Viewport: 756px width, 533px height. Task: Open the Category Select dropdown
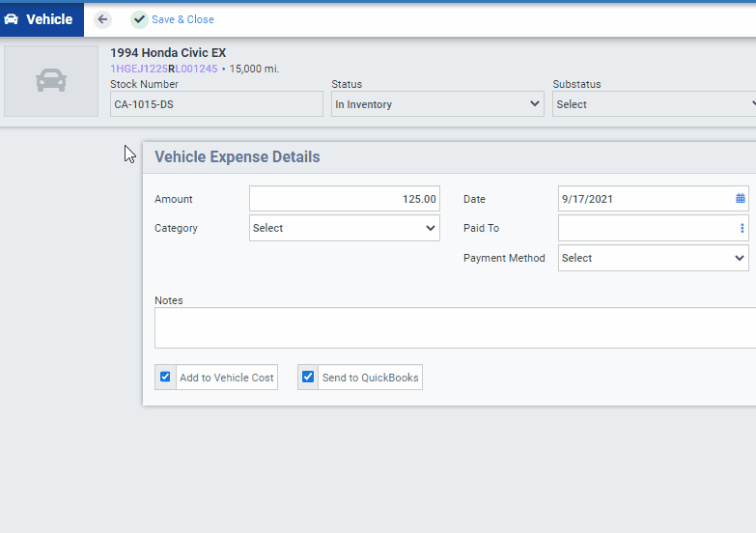pos(345,228)
